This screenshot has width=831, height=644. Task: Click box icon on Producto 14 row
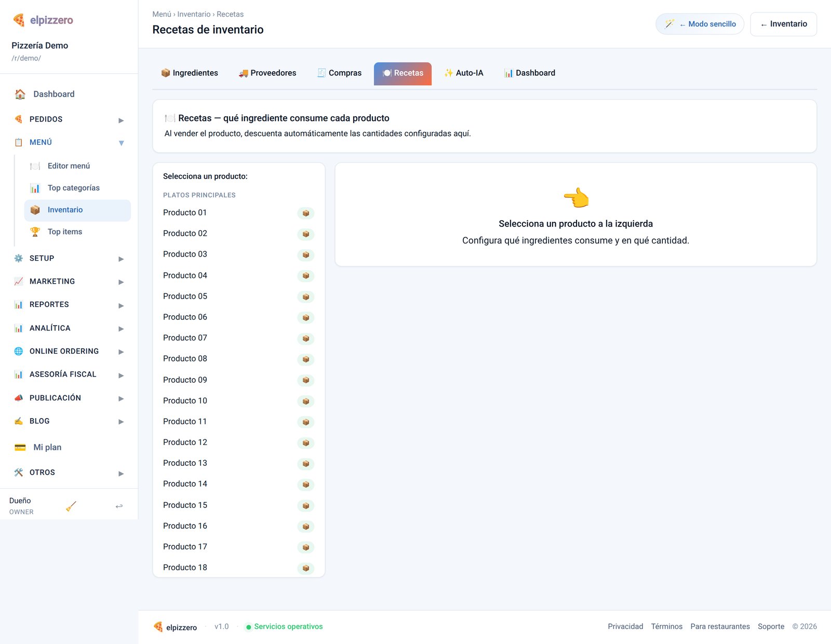pyautogui.click(x=306, y=484)
